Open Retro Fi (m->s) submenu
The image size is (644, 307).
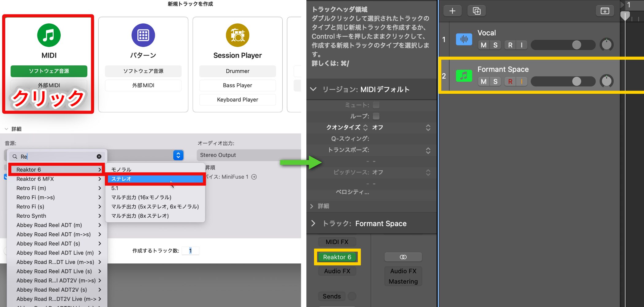coord(57,197)
